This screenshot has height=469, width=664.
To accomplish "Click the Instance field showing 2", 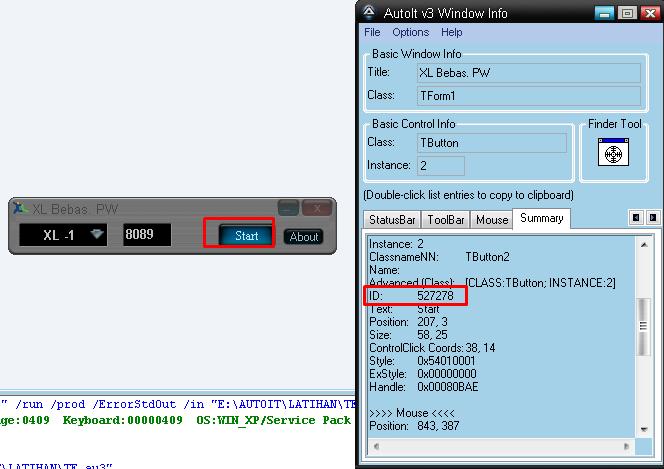I will click(440, 166).
